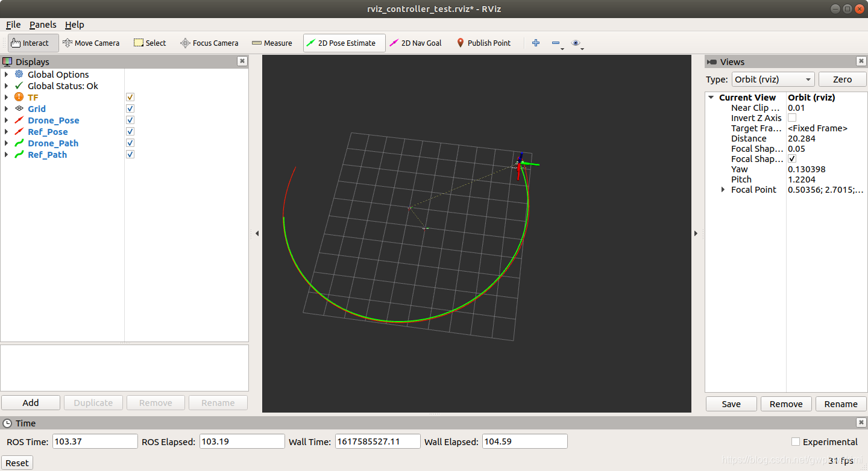Click the Global Options gear icon
The height and width of the screenshot is (471, 868).
[x=19, y=74]
